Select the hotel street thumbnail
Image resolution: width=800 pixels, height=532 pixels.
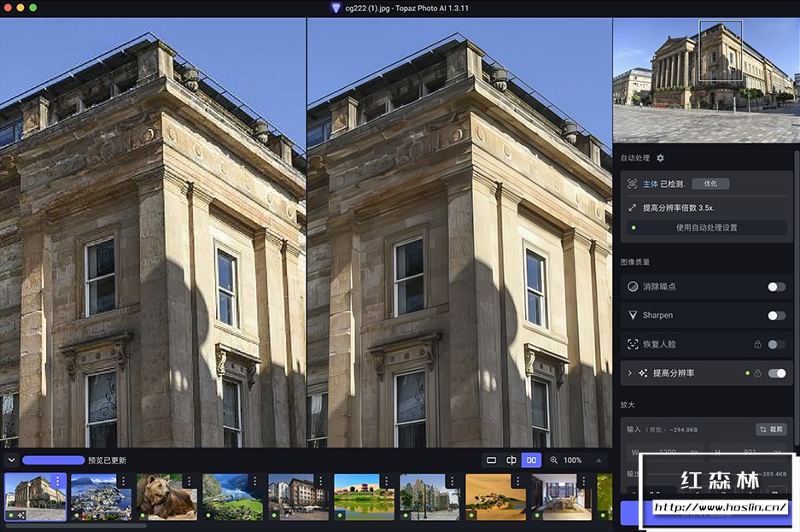click(299, 497)
